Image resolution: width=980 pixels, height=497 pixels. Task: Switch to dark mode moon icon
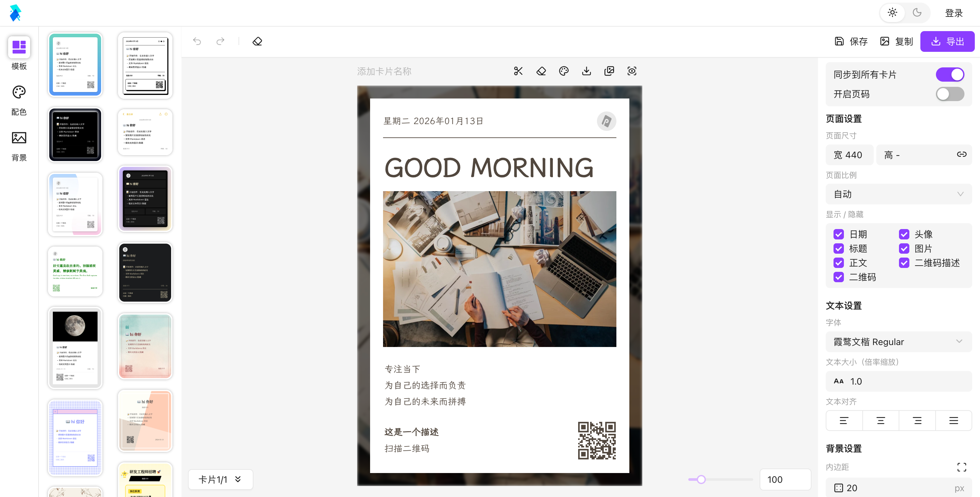tap(917, 13)
